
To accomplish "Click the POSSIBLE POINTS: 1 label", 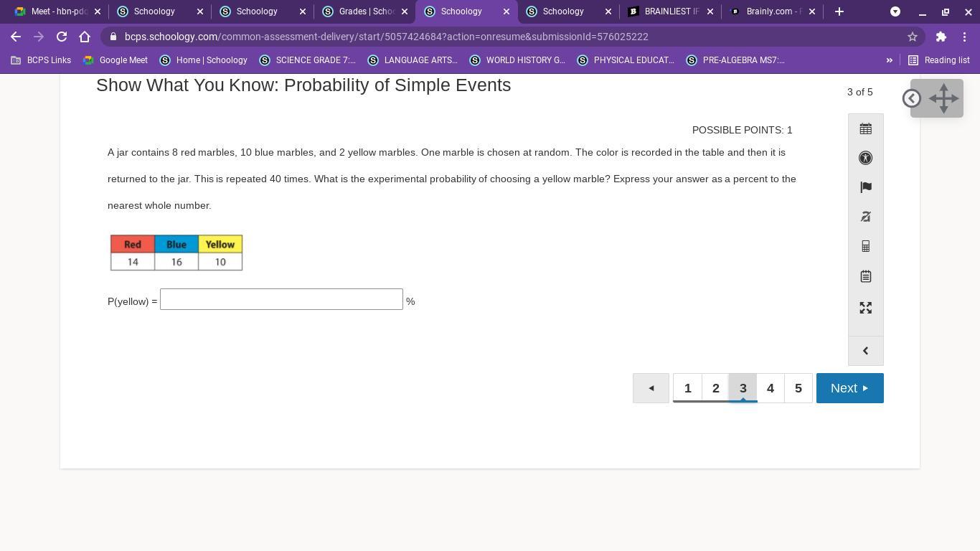I will pos(743,130).
